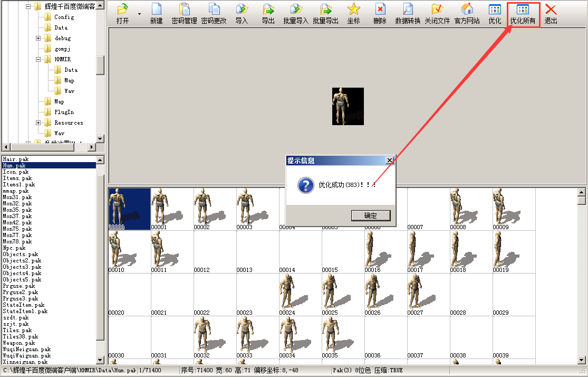This screenshot has width=588, height=377.
Task: Select Hum.pak in file list
Action: [x=49, y=166]
